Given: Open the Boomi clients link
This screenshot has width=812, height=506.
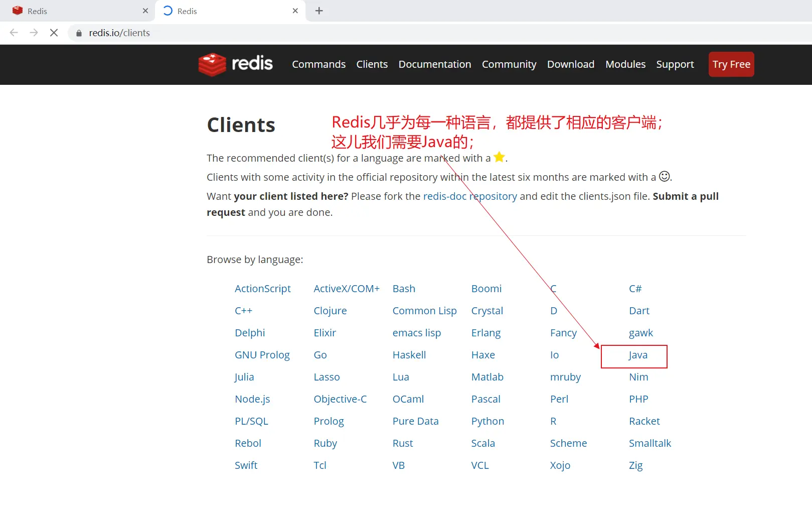Looking at the screenshot, I should coord(486,289).
